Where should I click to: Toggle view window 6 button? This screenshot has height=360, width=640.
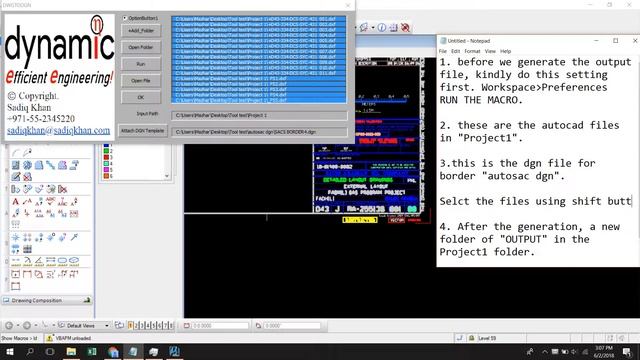159,325
